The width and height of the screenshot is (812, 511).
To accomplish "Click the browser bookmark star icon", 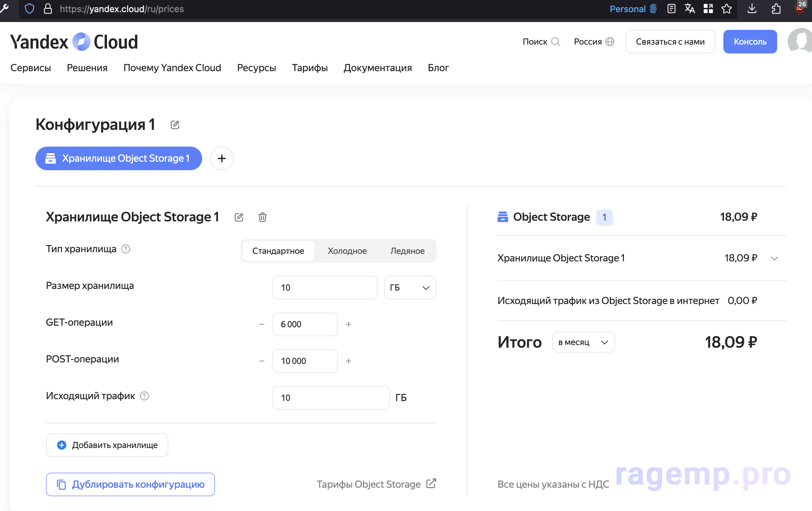I will click(x=727, y=9).
